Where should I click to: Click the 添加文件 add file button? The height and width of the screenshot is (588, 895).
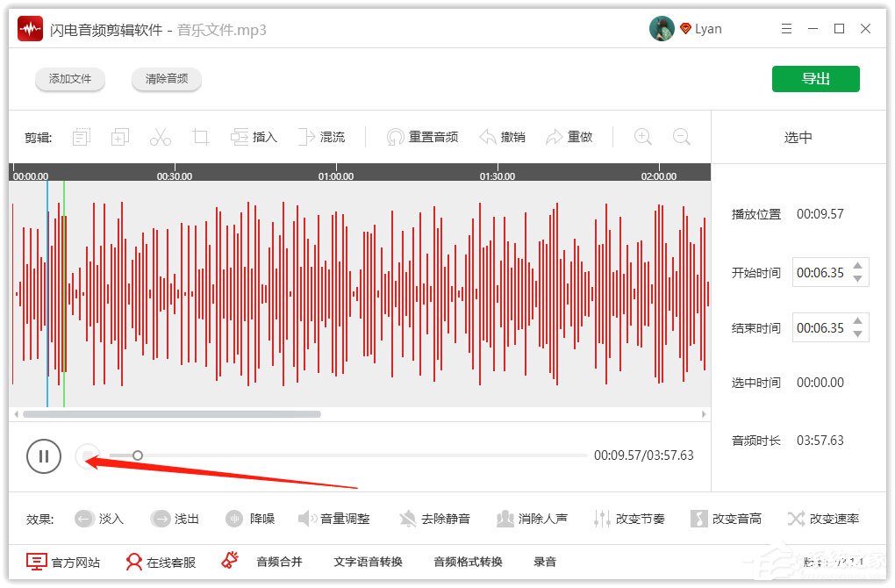tap(70, 79)
